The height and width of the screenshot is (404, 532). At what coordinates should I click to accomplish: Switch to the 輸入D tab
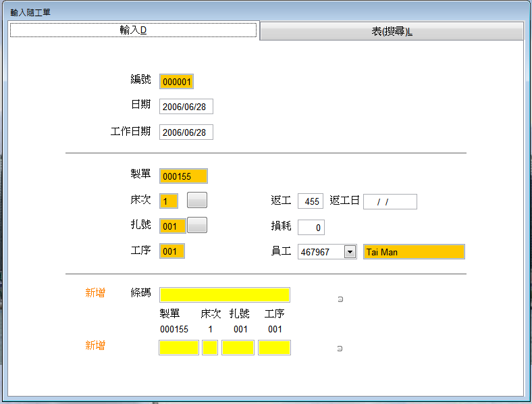click(x=134, y=30)
